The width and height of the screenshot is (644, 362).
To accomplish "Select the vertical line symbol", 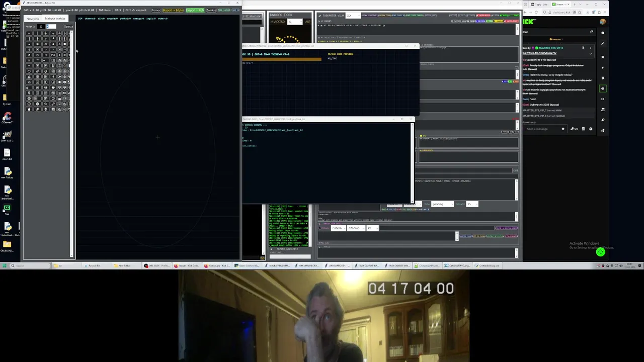I will point(37,33).
